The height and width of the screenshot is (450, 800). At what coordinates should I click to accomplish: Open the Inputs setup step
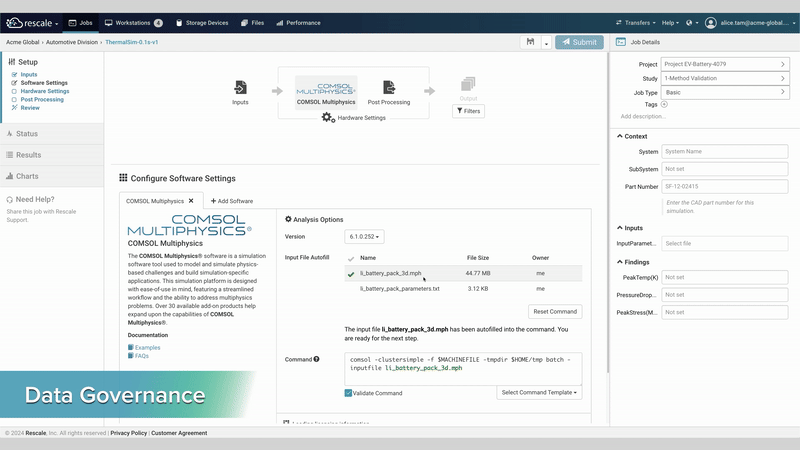tap(29, 74)
